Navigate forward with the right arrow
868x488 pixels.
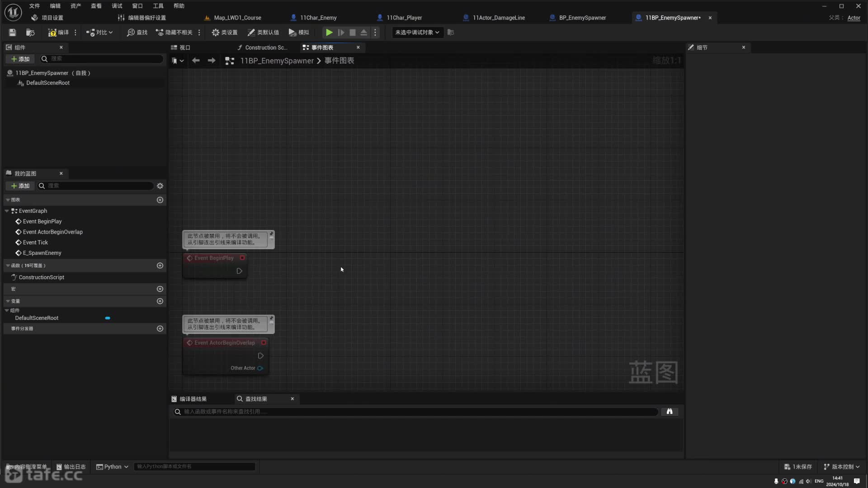click(212, 61)
